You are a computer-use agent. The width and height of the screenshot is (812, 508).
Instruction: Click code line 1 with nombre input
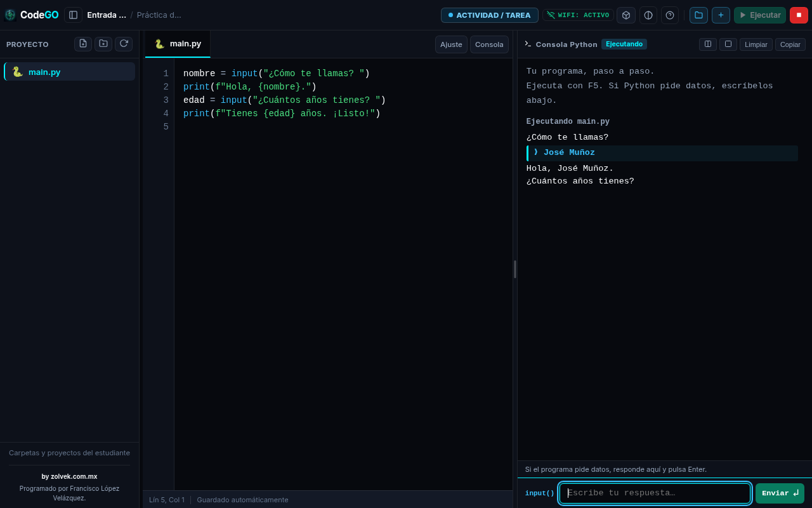point(277,74)
